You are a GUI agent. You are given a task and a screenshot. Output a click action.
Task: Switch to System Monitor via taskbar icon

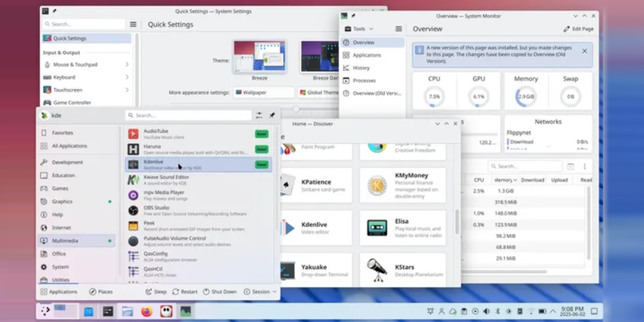pos(186,312)
